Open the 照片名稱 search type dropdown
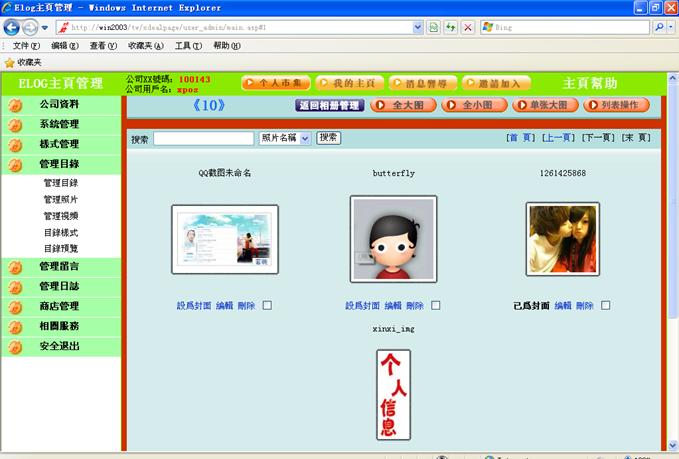 [305, 138]
